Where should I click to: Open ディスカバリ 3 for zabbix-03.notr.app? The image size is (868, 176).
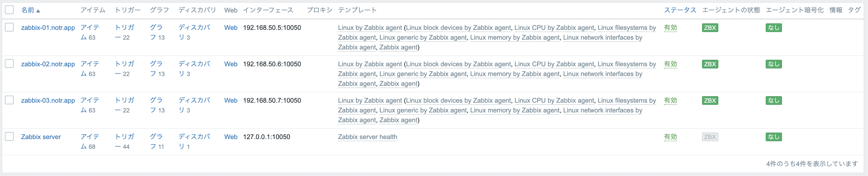click(194, 105)
